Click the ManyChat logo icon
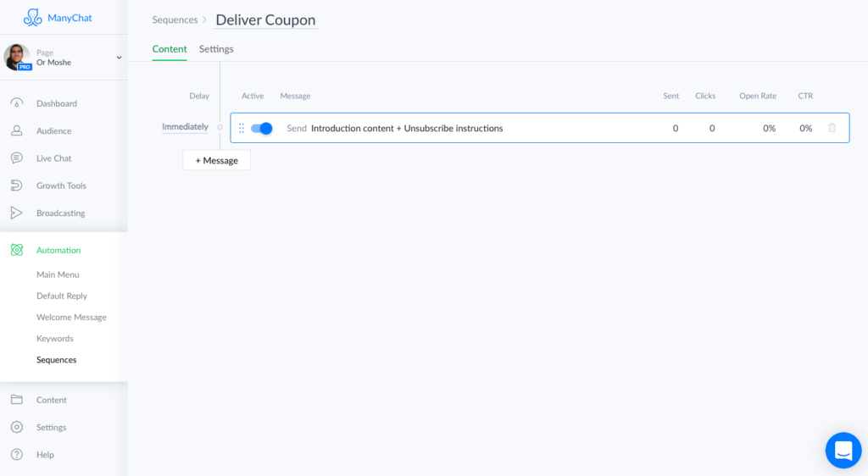 pos(33,18)
